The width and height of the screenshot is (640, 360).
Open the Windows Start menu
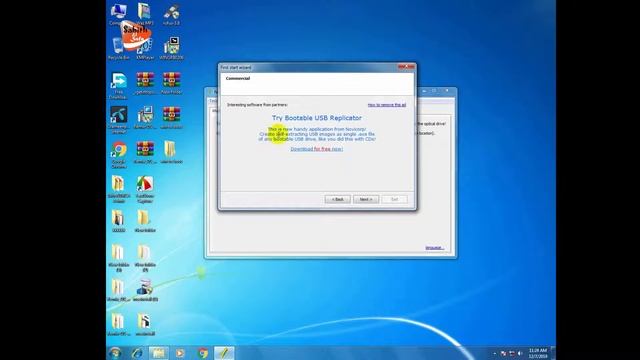(115, 353)
